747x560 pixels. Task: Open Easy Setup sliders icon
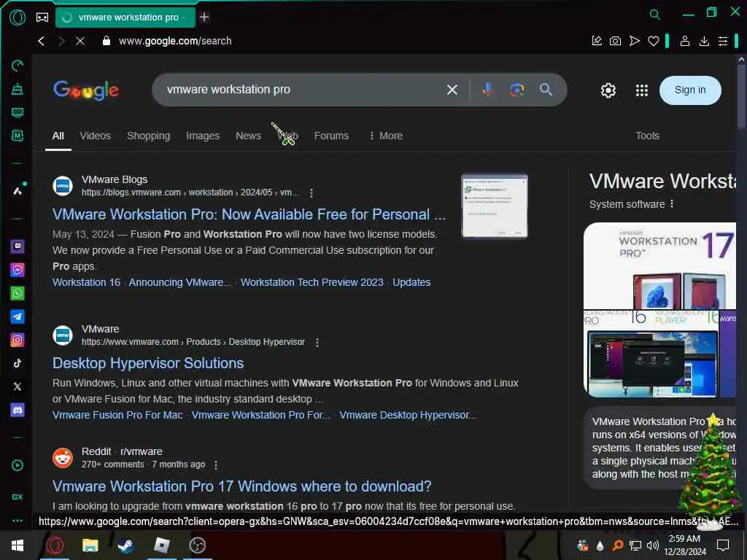pos(723,41)
